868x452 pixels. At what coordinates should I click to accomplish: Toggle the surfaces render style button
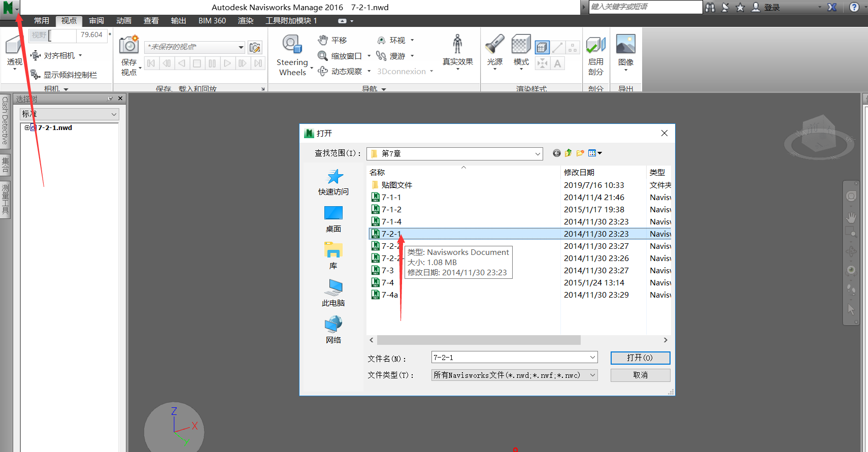[x=542, y=47]
